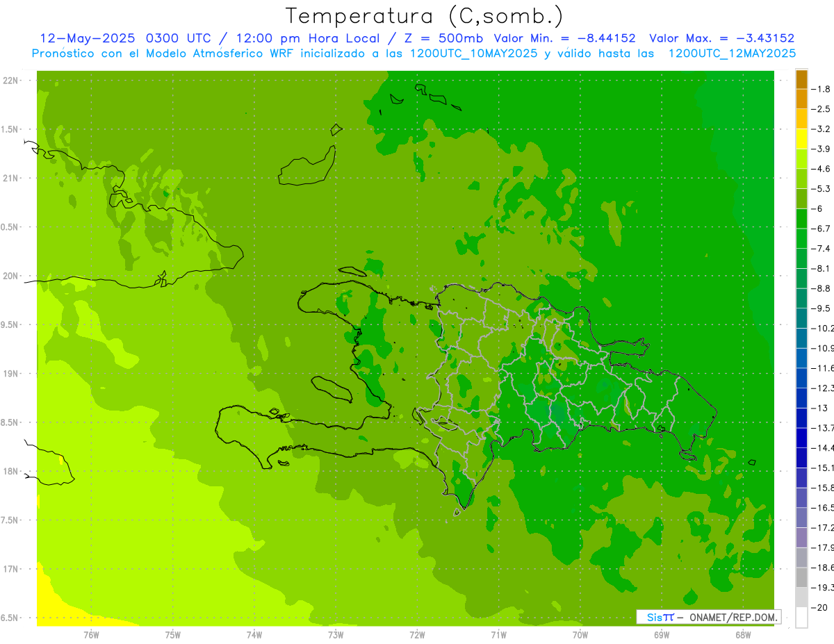Image resolution: width=834 pixels, height=644 pixels.
Task: Click the 22N latitude label
Action: (11, 81)
